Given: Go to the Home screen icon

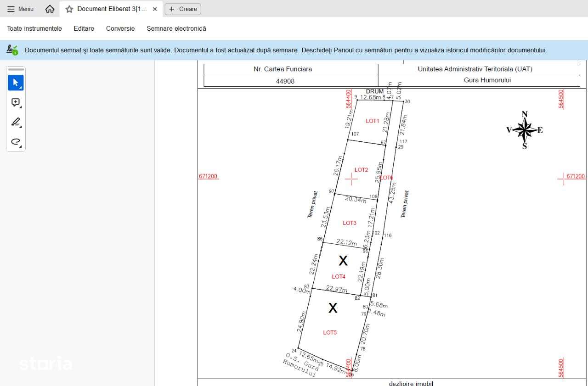Looking at the screenshot, I should tap(50, 9).
